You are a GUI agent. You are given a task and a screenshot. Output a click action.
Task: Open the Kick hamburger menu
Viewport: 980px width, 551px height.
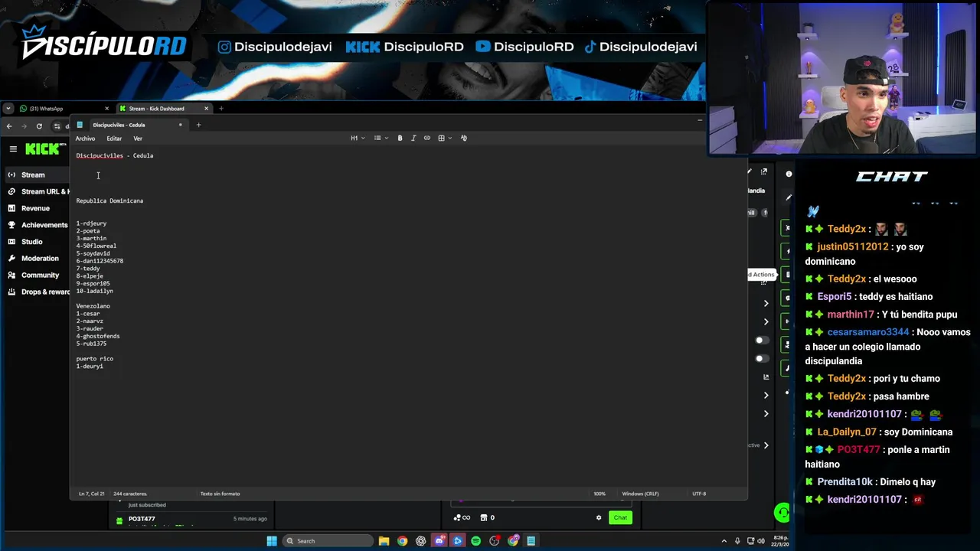(13, 149)
